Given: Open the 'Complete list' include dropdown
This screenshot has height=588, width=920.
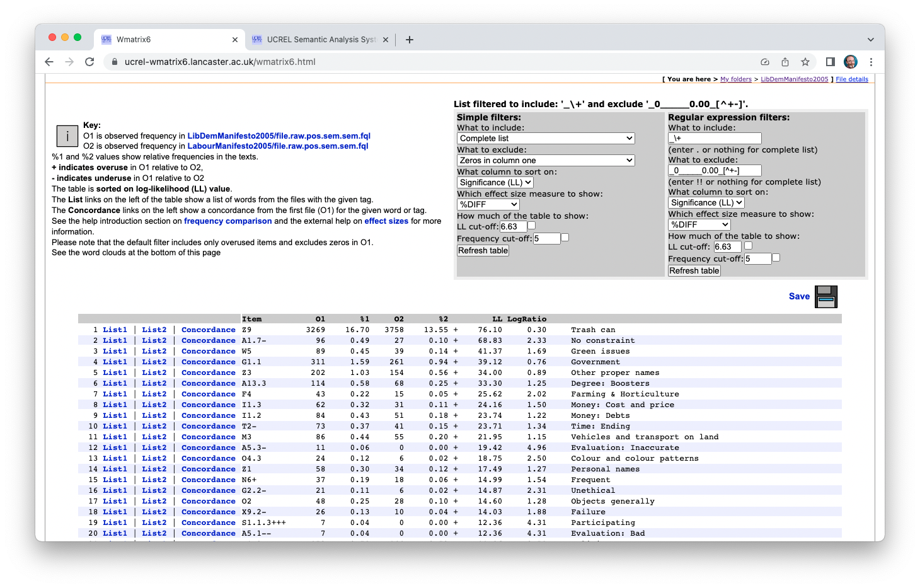Looking at the screenshot, I should click(545, 139).
